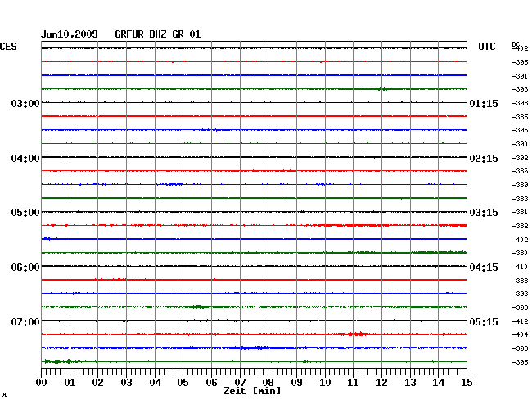
Task: Select the '04:00' local time label
Action: [25, 159]
